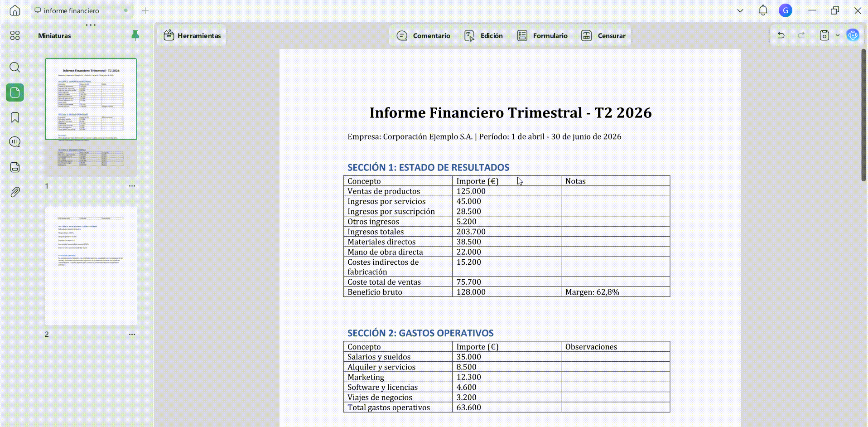Click the Coste total de ventas cell
The height and width of the screenshot is (427, 868).
(x=398, y=282)
